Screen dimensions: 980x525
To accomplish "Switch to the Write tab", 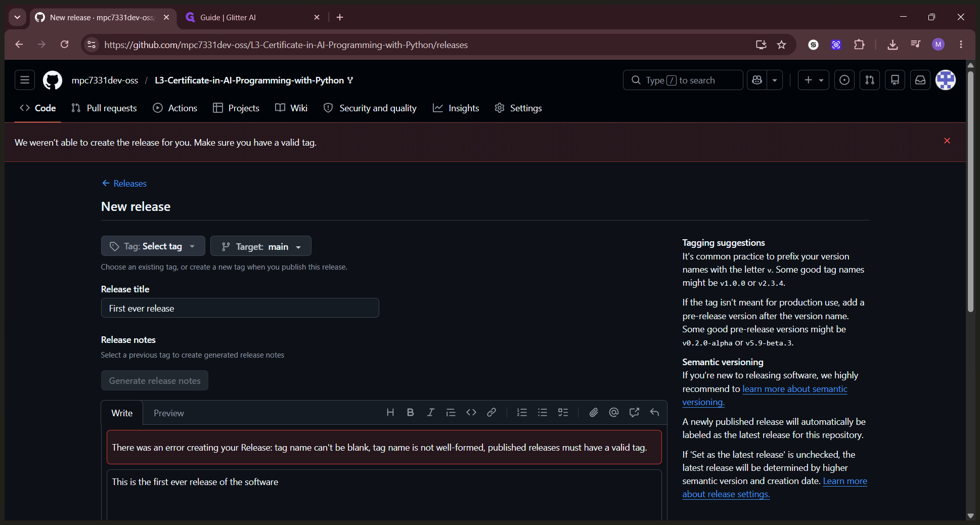I will coord(122,413).
